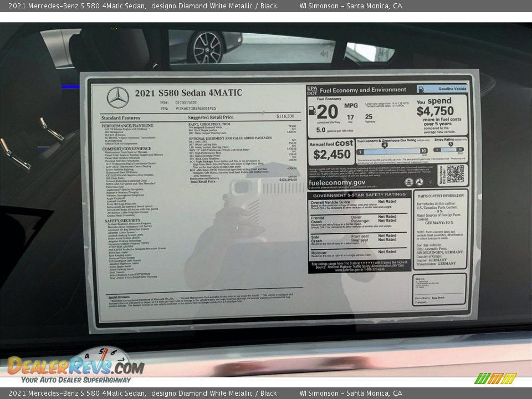Click 'Frontal Crash' row label
This screenshot has height=399, width=532.
pyautogui.click(x=318, y=220)
